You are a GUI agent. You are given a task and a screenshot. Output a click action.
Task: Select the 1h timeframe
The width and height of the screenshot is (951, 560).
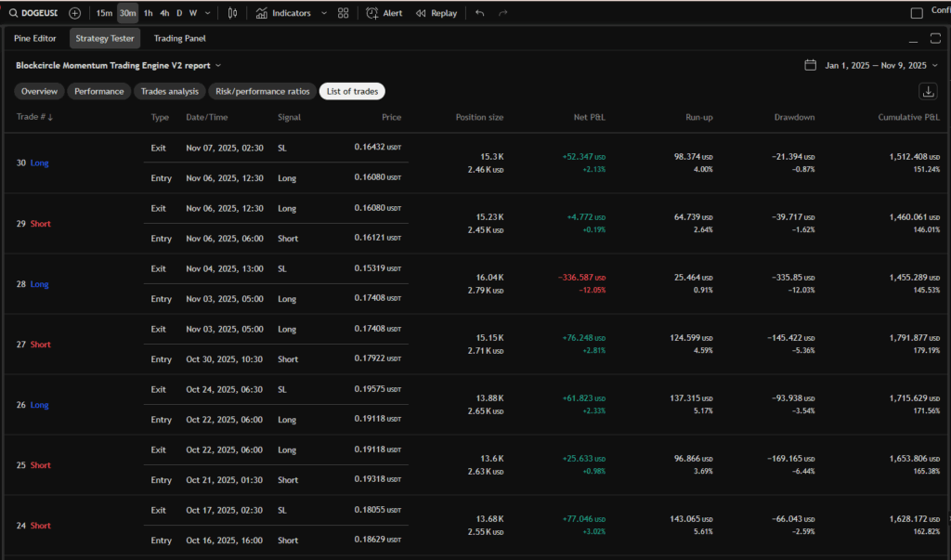point(148,13)
